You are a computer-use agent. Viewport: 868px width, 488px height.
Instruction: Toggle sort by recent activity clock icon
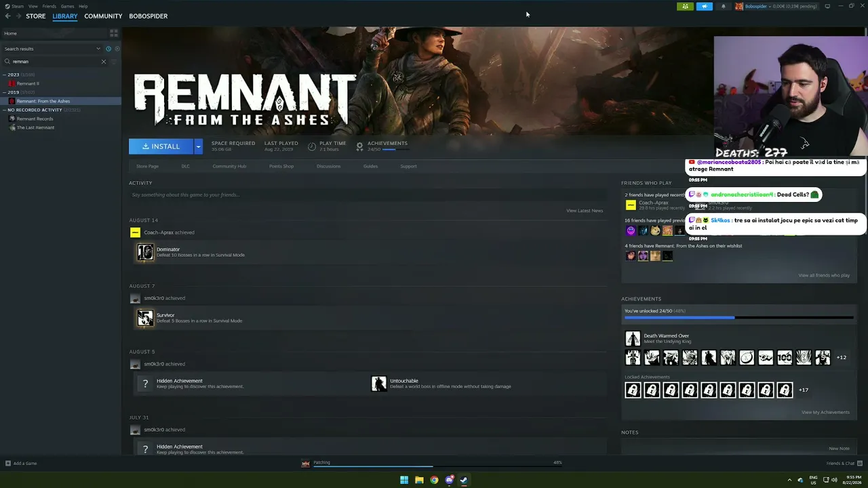pos(108,49)
